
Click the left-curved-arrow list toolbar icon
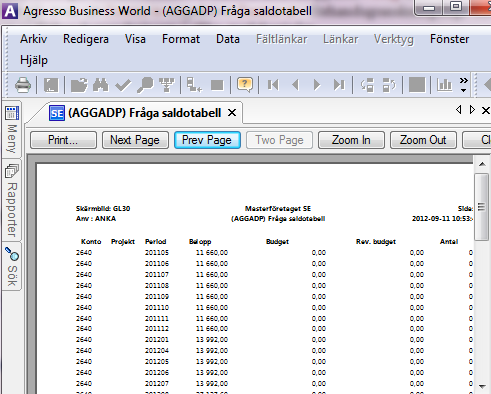367,85
